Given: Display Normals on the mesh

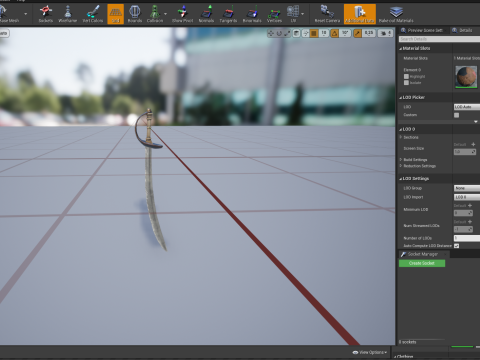Looking at the screenshot, I should point(206,14).
